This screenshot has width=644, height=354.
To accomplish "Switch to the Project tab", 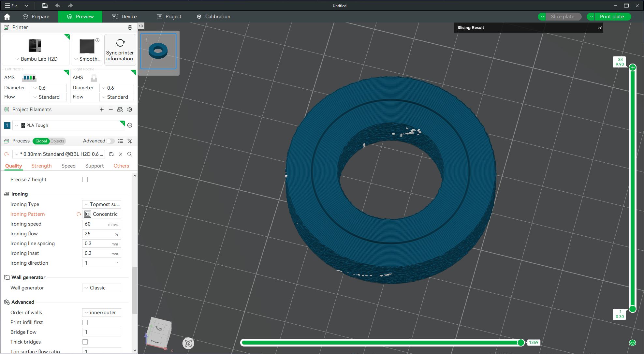I will [169, 17].
